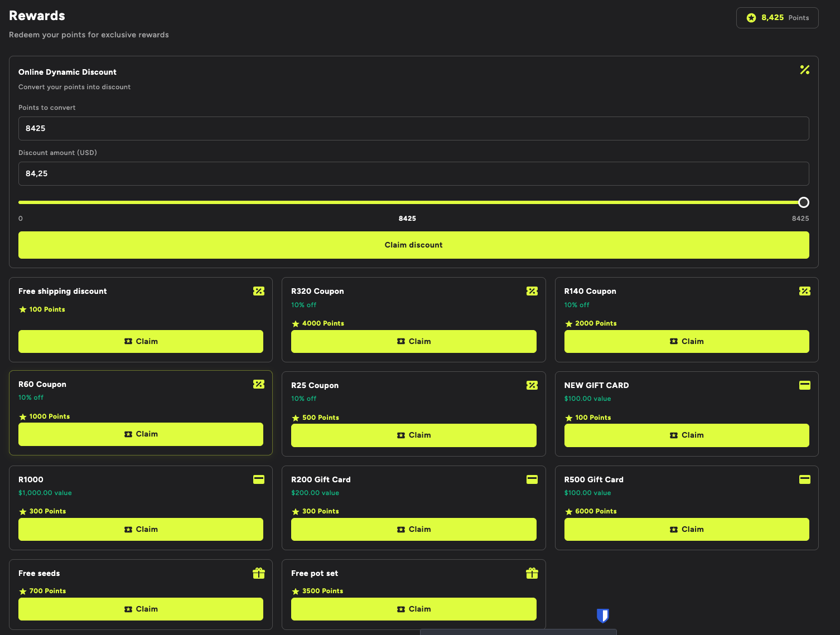Click the percent icon on Online Dynamic Discount
This screenshot has width=840, height=635.
[805, 70]
